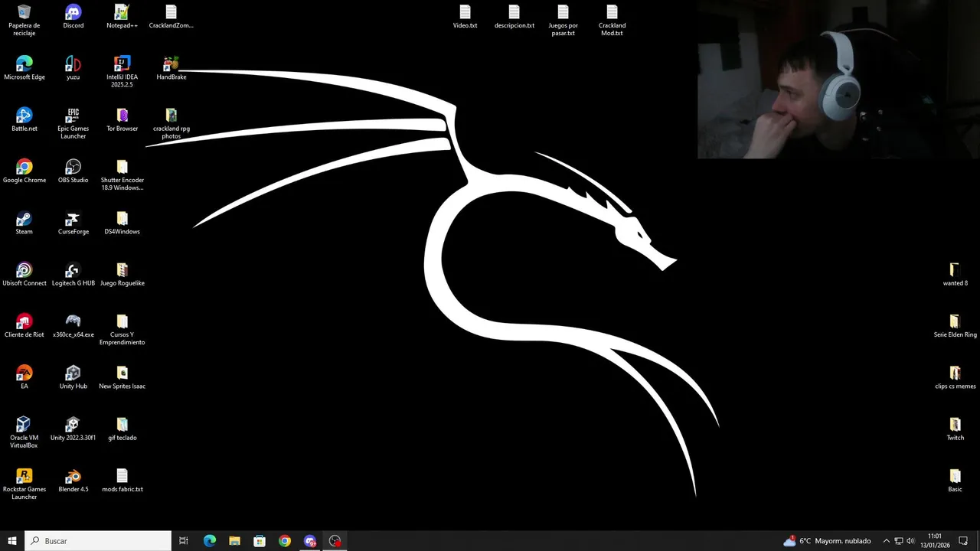Image resolution: width=980 pixels, height=551 pixels.
Task: Select the Blender 4.5 shortcut
Action: click(73, 480)
